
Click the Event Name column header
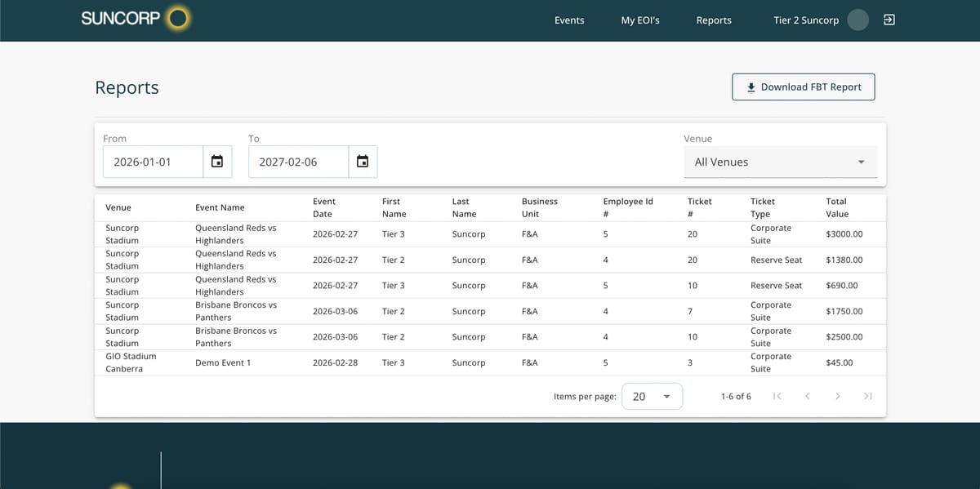pyautogui.click(x=220, y=207)
